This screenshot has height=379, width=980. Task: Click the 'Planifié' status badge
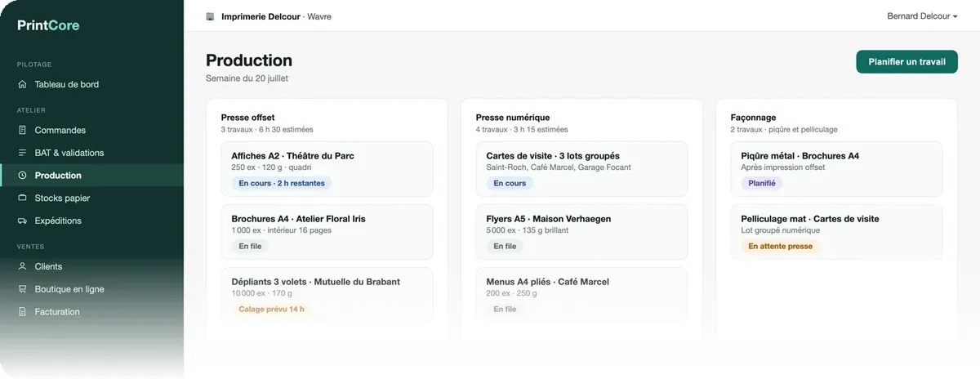click(x=762, y=183)
